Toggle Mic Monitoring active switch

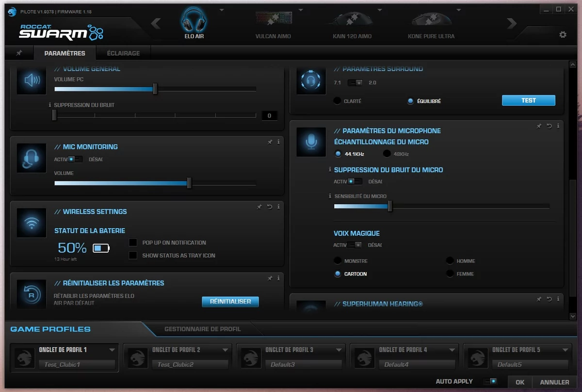coord(75,159)
